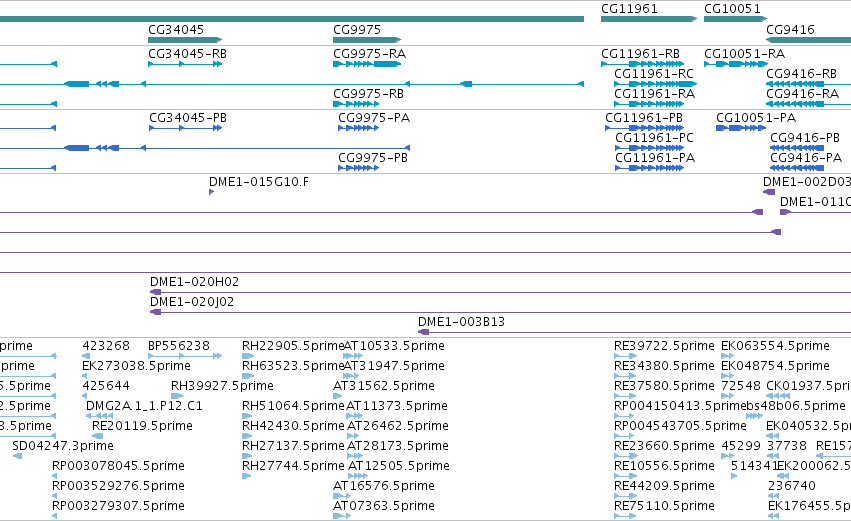Select EST RE39722.5prime
Viewport: 851px width, 521px height.
coord(664,345)
